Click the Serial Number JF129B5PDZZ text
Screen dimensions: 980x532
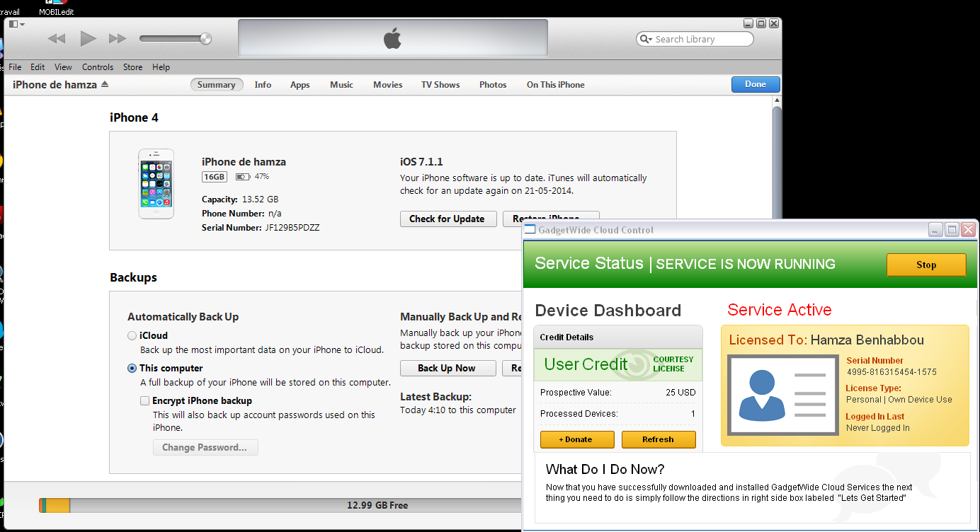tap(292, 228)
